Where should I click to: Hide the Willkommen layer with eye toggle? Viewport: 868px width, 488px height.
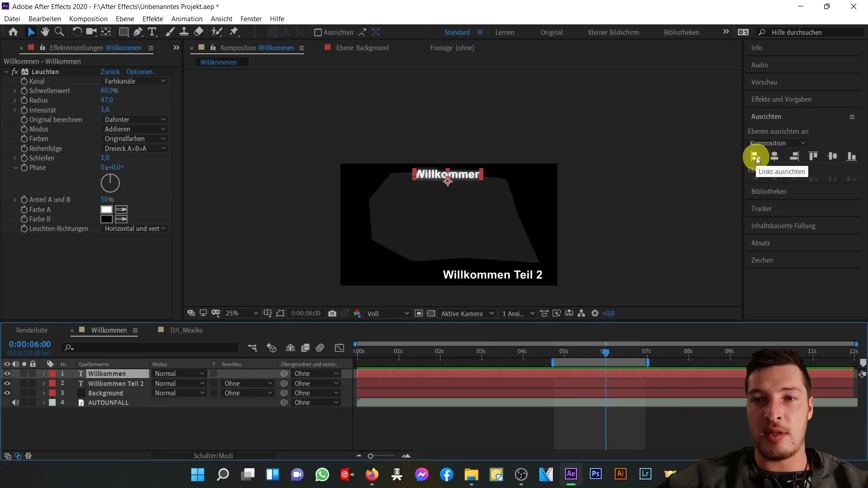7,374
